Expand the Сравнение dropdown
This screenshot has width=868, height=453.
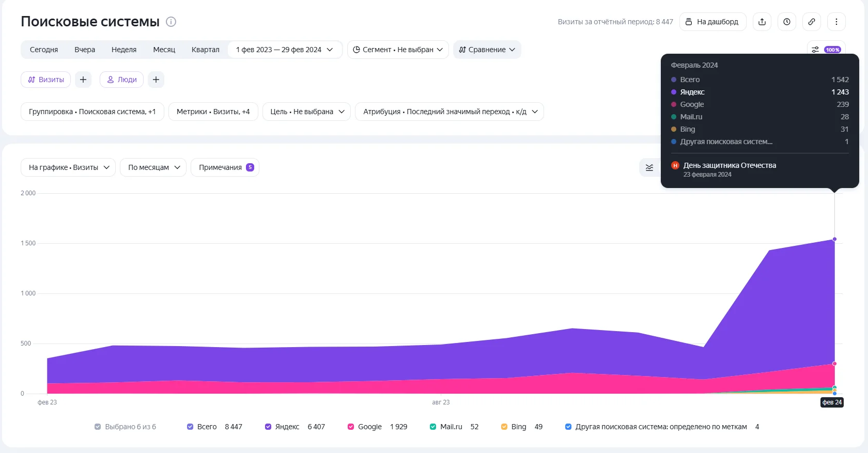tap(487, 50)
